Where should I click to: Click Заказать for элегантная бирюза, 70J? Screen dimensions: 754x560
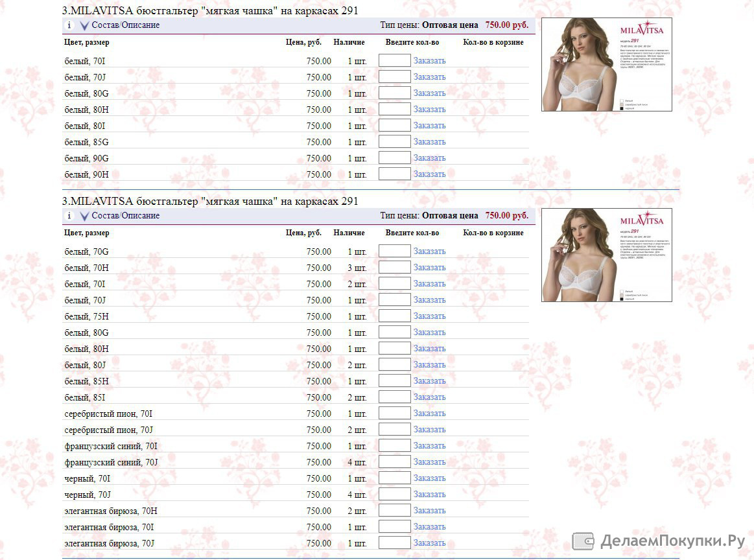pyautogui.click(x=429, y=543)
